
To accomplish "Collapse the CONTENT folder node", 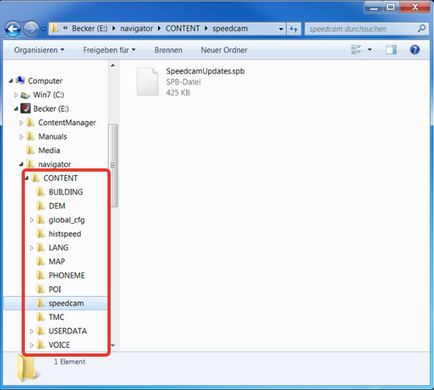I will tap(27, 178).
